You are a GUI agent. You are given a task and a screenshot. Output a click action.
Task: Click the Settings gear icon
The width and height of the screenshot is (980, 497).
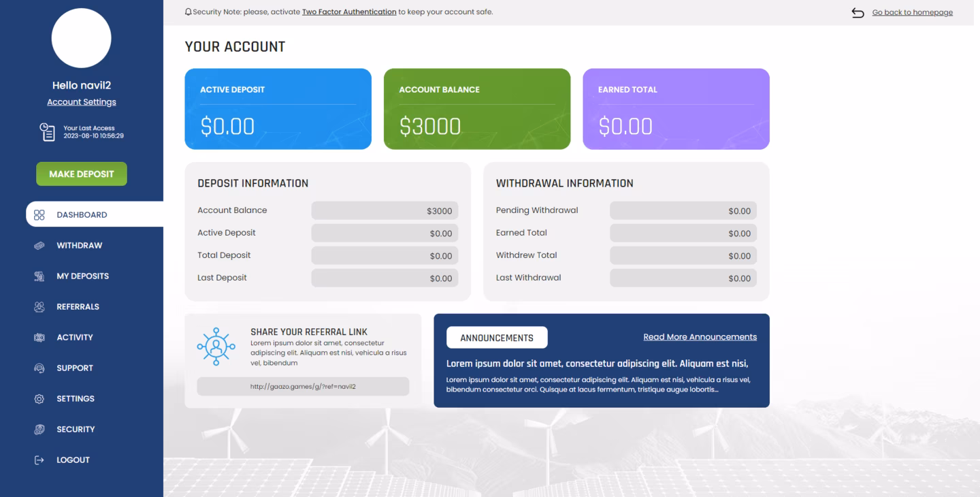[x=39, y=399]
